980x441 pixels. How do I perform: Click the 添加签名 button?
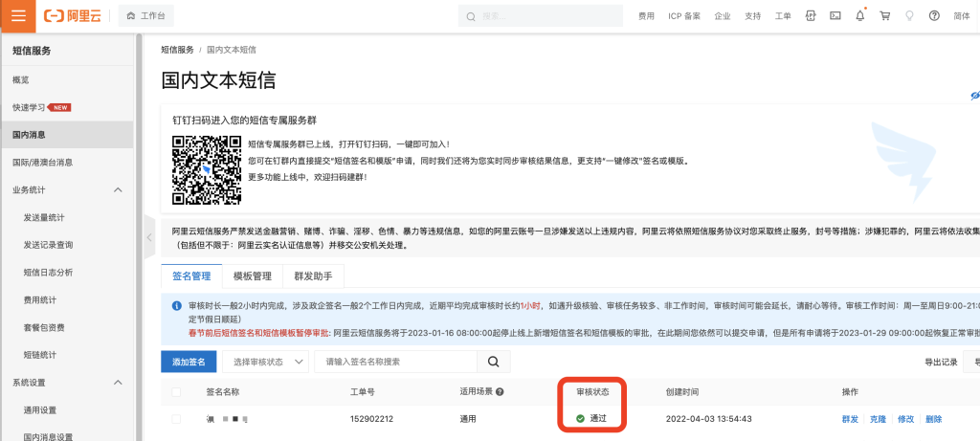188,362
